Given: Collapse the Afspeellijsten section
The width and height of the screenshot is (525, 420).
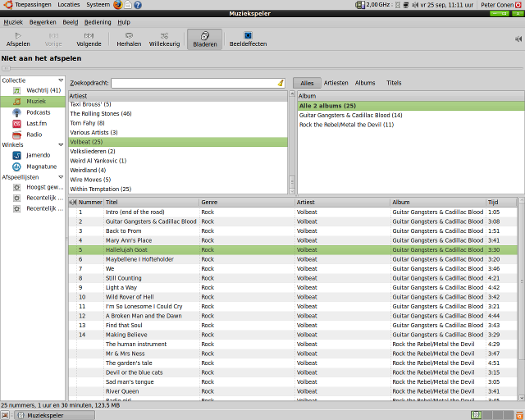Looking at the screenshot, I should tap(61, 177).
